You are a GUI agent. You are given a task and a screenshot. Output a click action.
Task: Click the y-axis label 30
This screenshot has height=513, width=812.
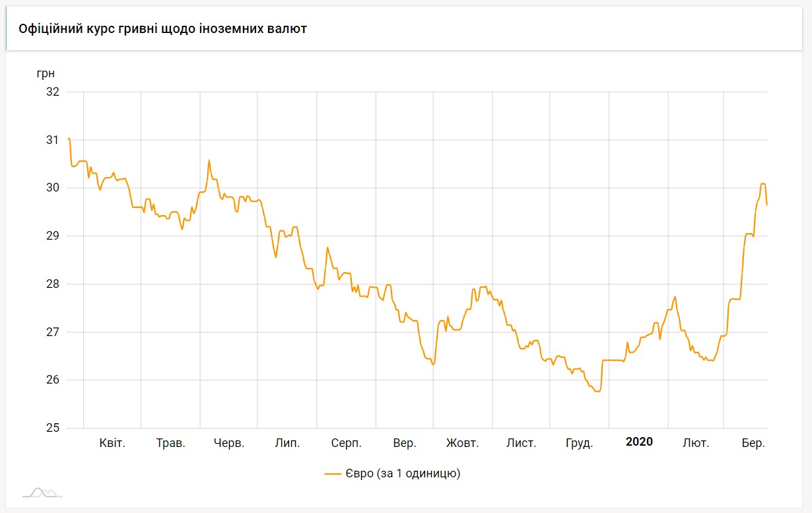pos(53,188)
